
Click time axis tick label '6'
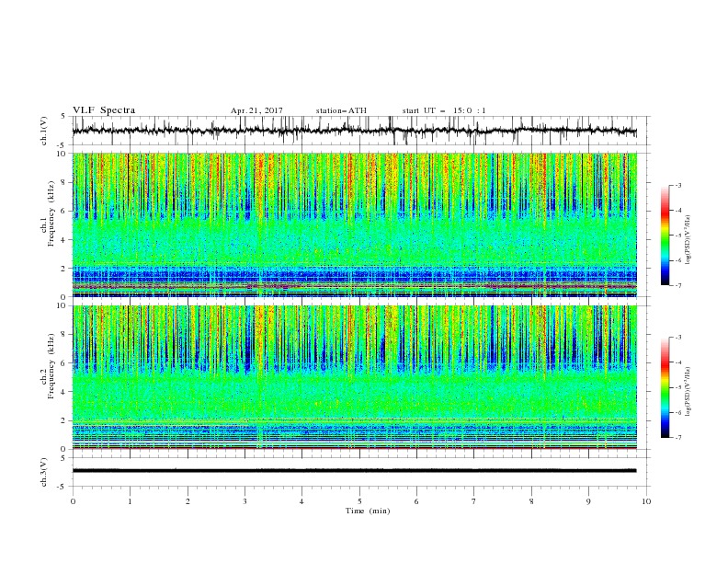[416, 501]
